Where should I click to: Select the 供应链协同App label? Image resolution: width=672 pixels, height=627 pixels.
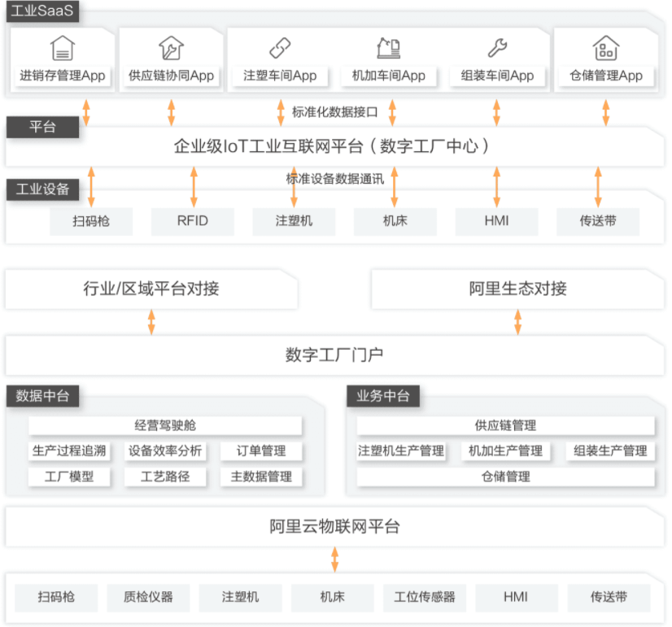[171, 76]
